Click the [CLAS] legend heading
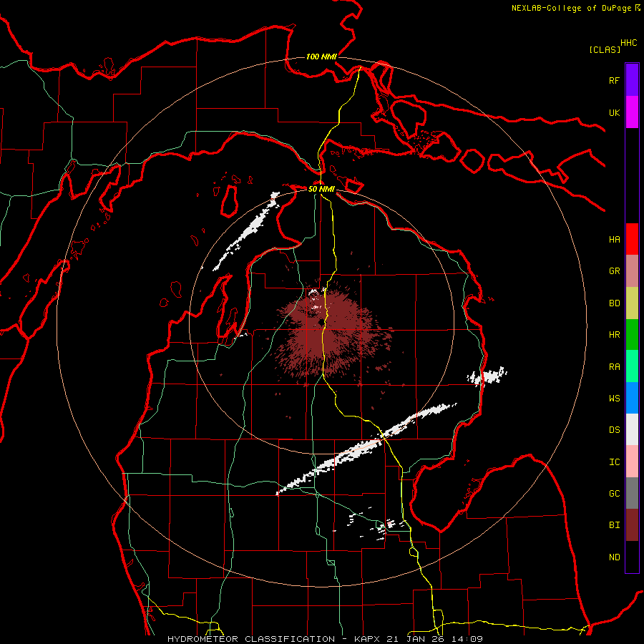The width and height of the screenshot is (644, 644). 605,49
